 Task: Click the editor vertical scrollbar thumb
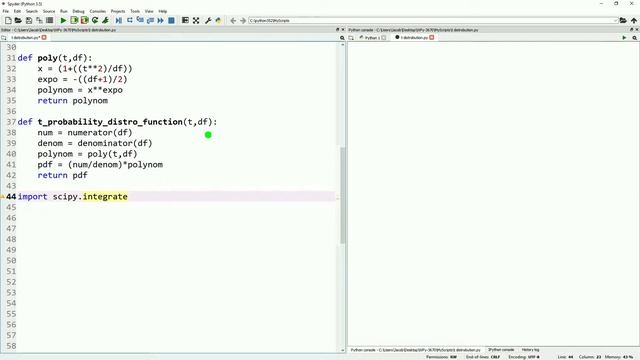342,195
